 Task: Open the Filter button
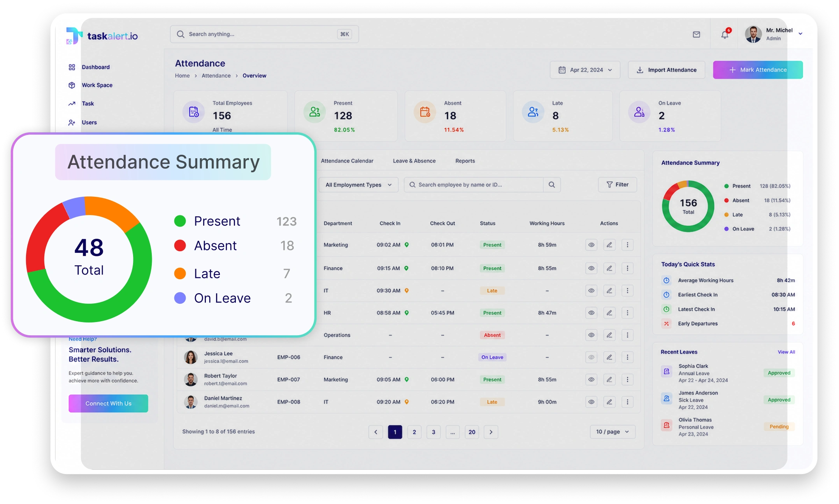pyautogui.click(x=618, y=185)
